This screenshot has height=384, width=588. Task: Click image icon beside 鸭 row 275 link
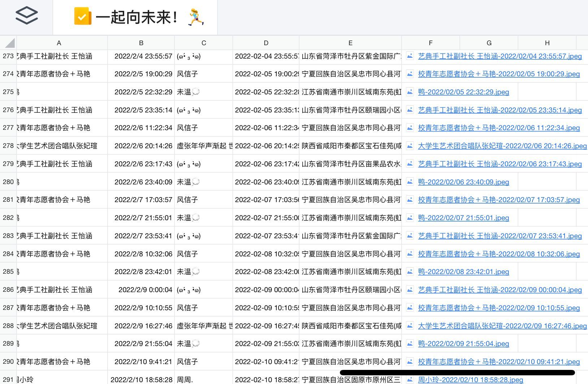[410, 92]
